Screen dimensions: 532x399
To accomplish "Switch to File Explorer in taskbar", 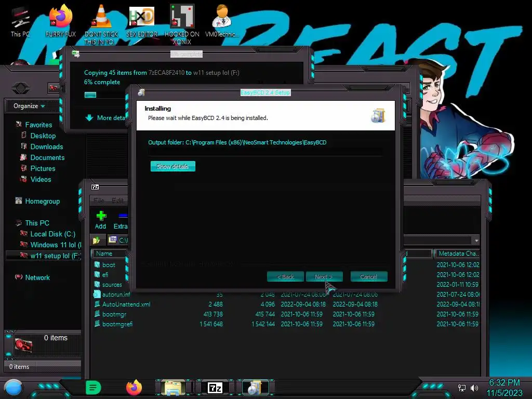I will coord(173,388).
